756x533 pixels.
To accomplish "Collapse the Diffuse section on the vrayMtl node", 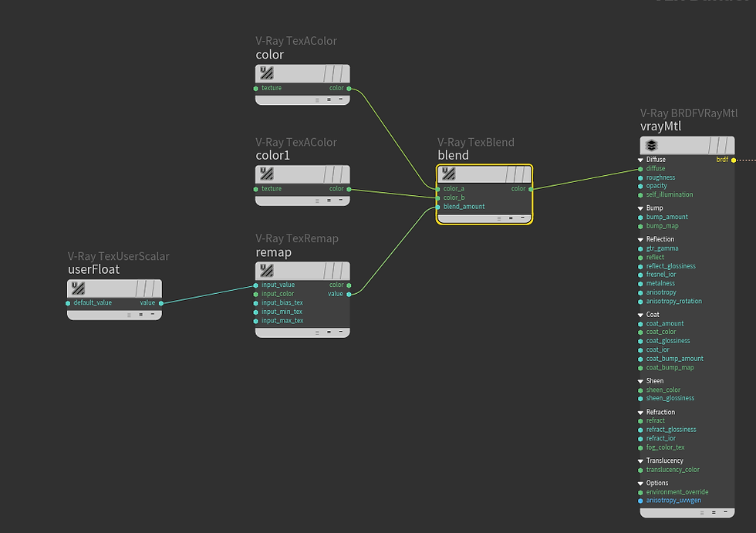I will (639, 160).
